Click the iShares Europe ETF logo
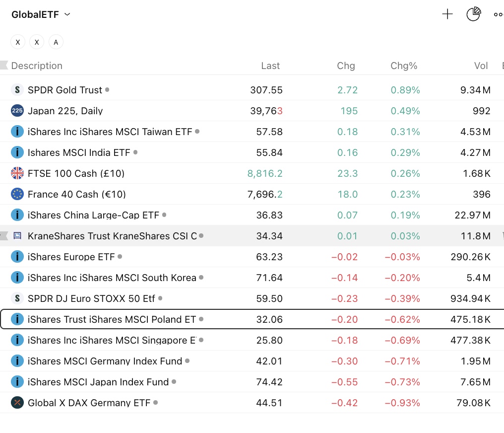Viewport: 504px width, 433px height. tap(17, 257)
